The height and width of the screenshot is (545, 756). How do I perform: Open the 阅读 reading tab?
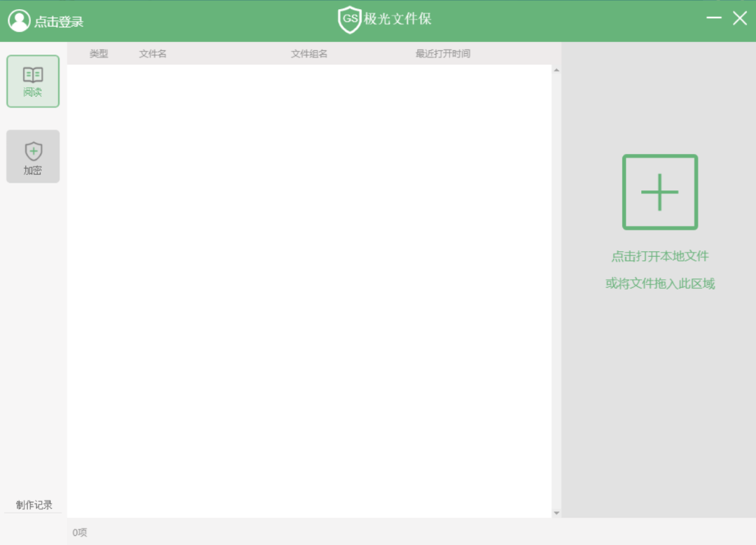(33, 81)
